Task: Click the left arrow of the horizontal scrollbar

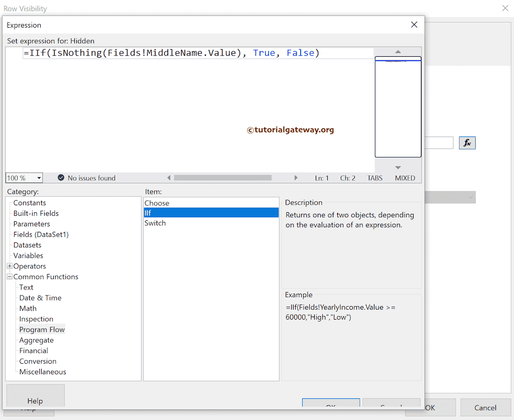Action: [169, 177]
